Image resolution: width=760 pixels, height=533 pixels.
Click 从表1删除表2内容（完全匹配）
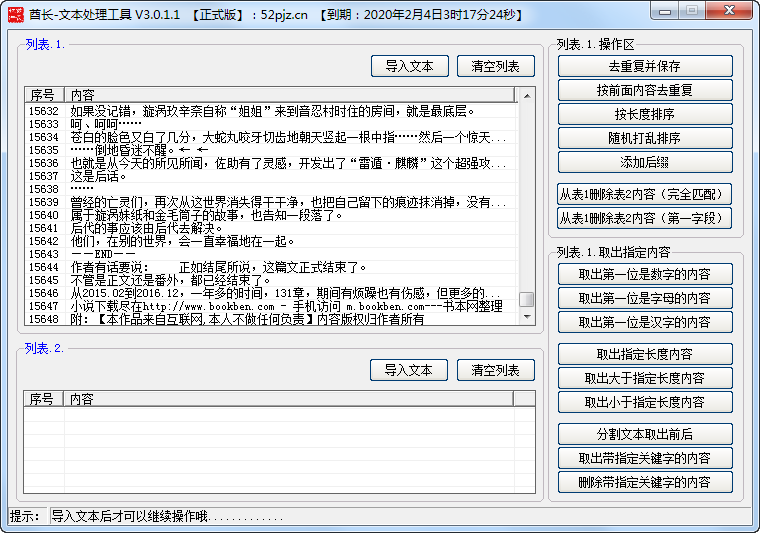coord(645,194)
